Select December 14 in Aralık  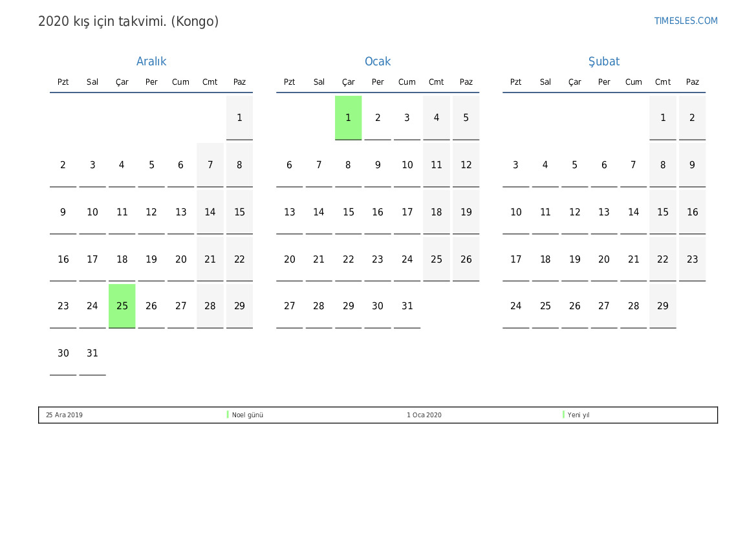[x=210, y=212]
